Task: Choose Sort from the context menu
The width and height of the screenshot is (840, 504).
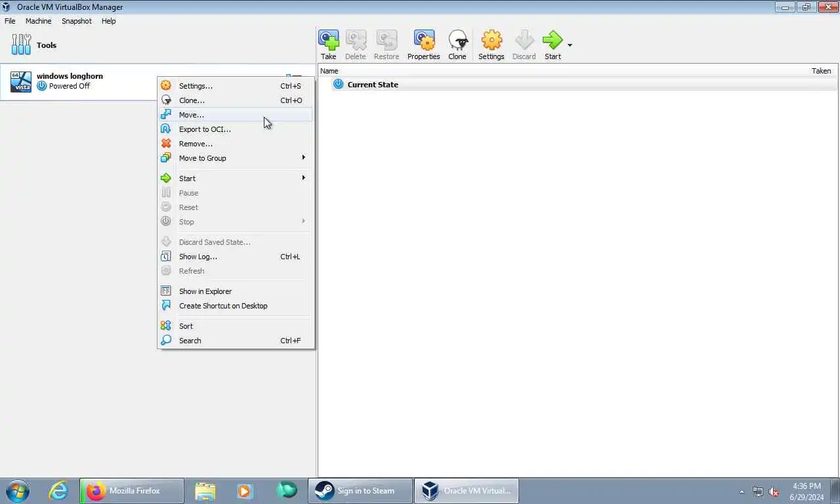Action: [236, 326]
